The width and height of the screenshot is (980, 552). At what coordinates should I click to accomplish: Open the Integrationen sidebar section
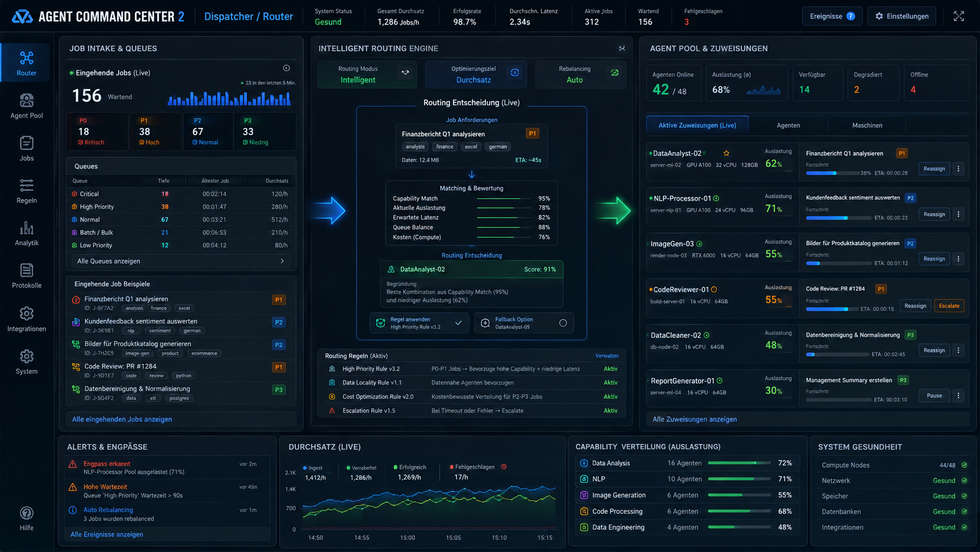26,319
